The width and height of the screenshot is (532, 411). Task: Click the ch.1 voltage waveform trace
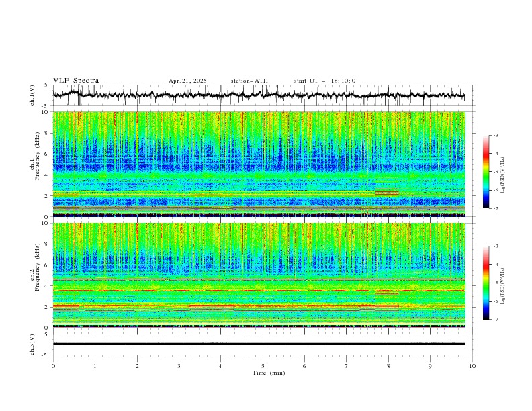point(259,95)
